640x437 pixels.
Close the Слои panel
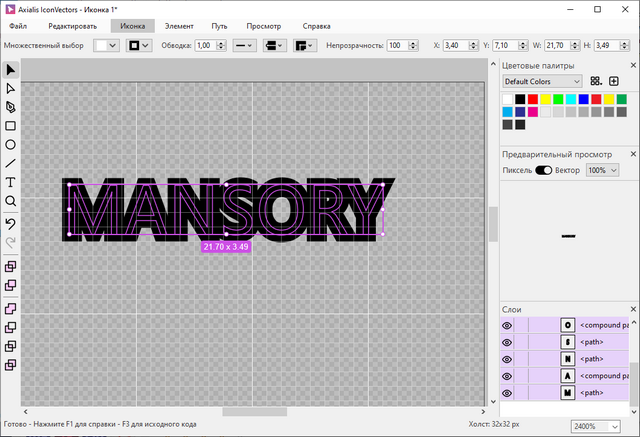coord(633,309)
